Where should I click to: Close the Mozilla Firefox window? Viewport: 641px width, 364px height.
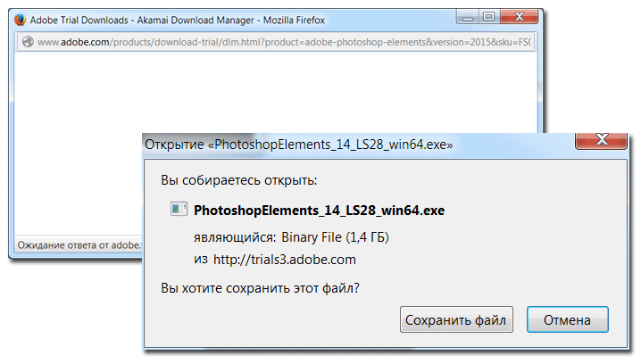520,17
